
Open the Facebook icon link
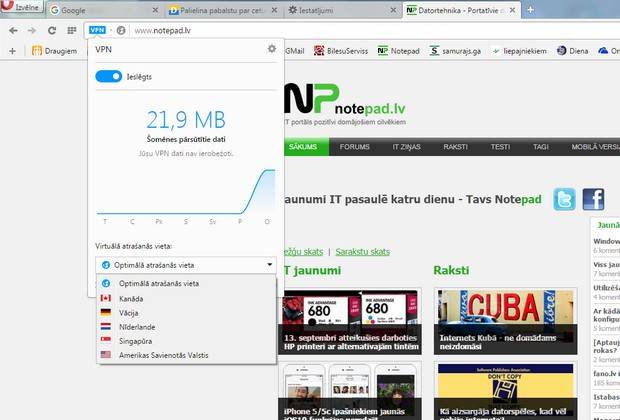(x=593, y=199)
